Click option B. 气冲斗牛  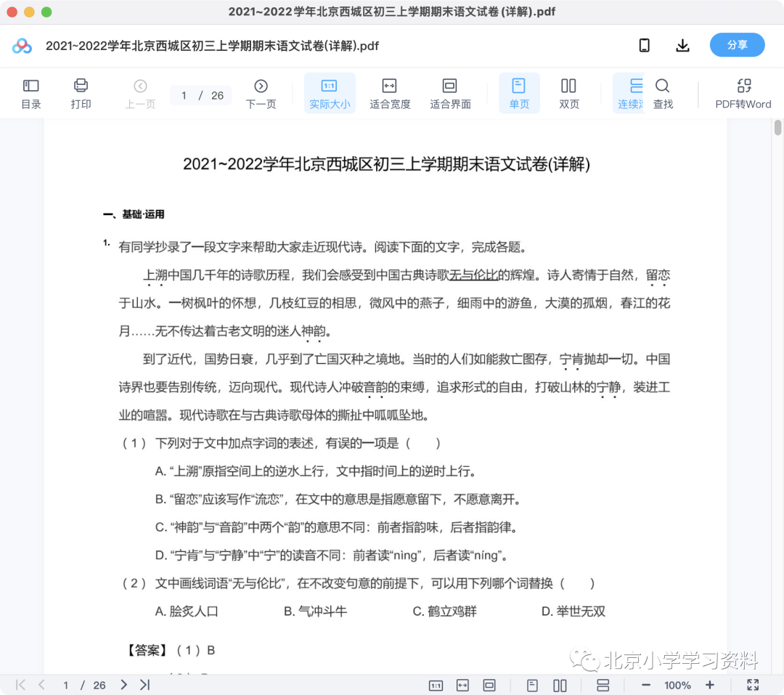pos(316,611)
